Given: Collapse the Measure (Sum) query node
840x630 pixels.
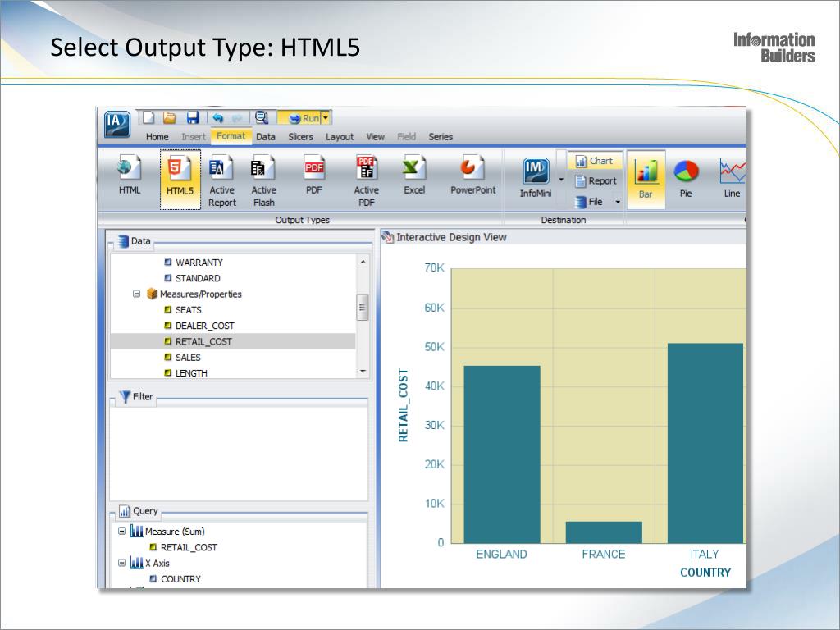Looking at the screenshot, I should (121, 532).
